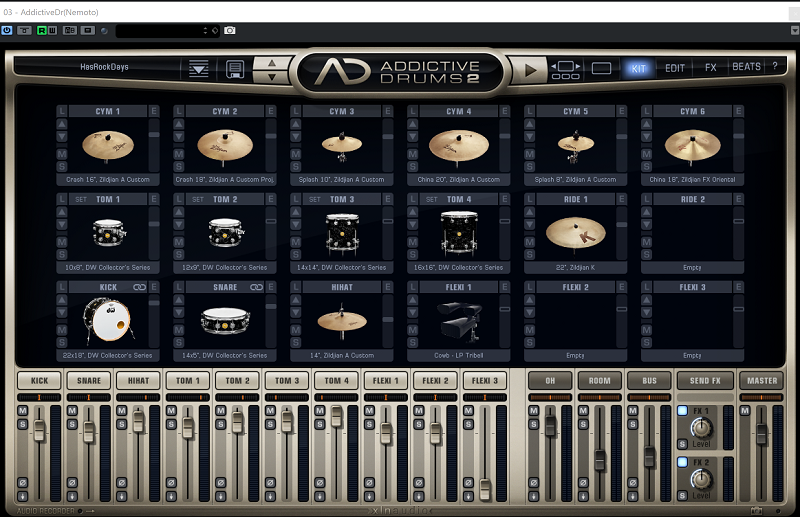
Task: Click the kitpiece layout view icon
Action: (565, 70)
